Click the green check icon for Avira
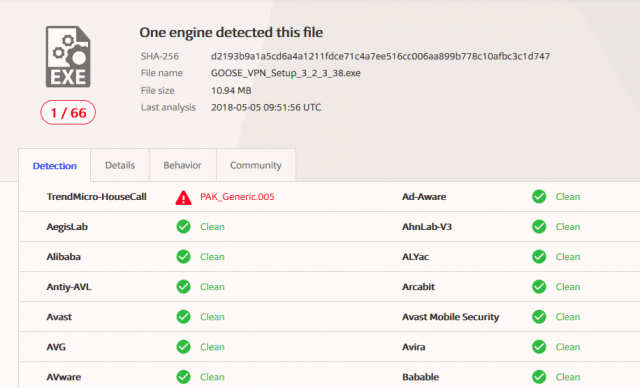Viewport: 640px width, 388px height. point(539,347)
